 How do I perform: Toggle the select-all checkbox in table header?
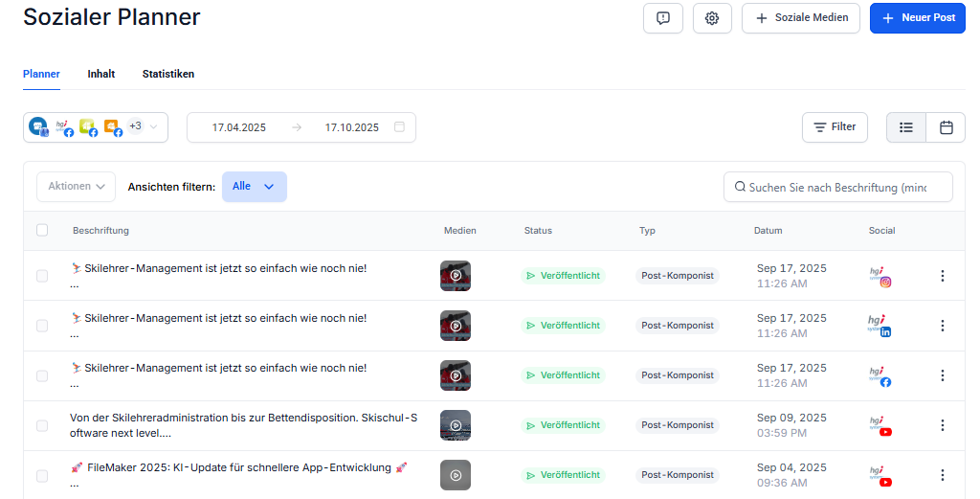point(42,230)
